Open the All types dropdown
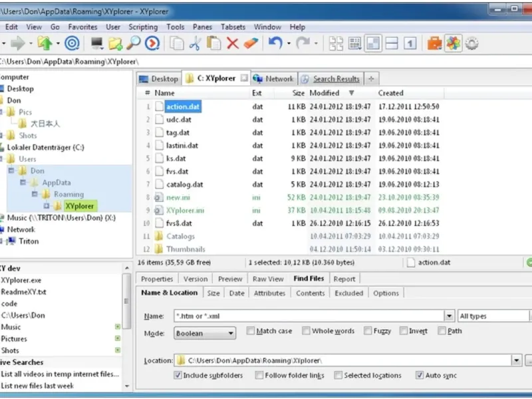The width and height of the screenshot is (532, 399). (494, 316)
